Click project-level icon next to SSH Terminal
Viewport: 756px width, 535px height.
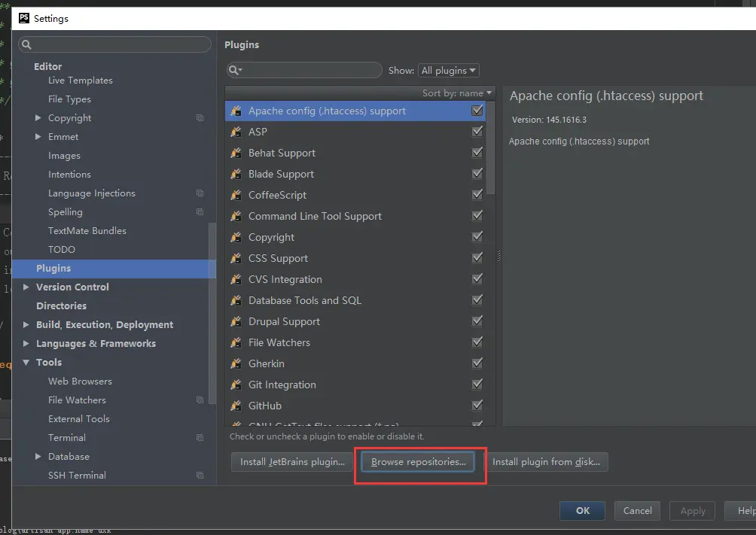(200, 476)
